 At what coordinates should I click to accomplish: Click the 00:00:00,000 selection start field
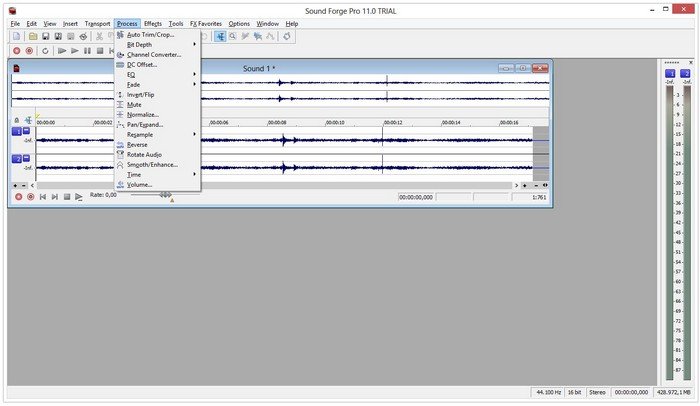click(x=416, y=197)
